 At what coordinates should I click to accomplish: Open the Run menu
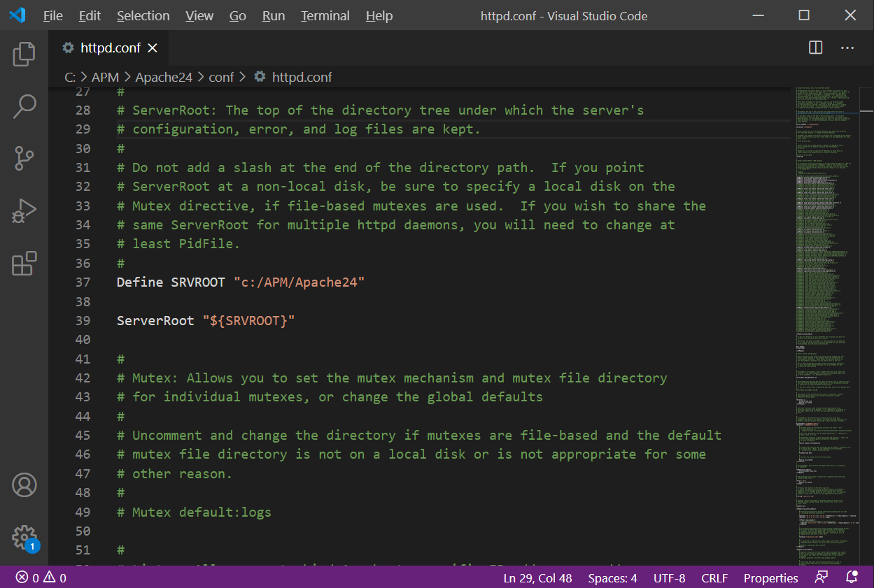pos(274,15)
